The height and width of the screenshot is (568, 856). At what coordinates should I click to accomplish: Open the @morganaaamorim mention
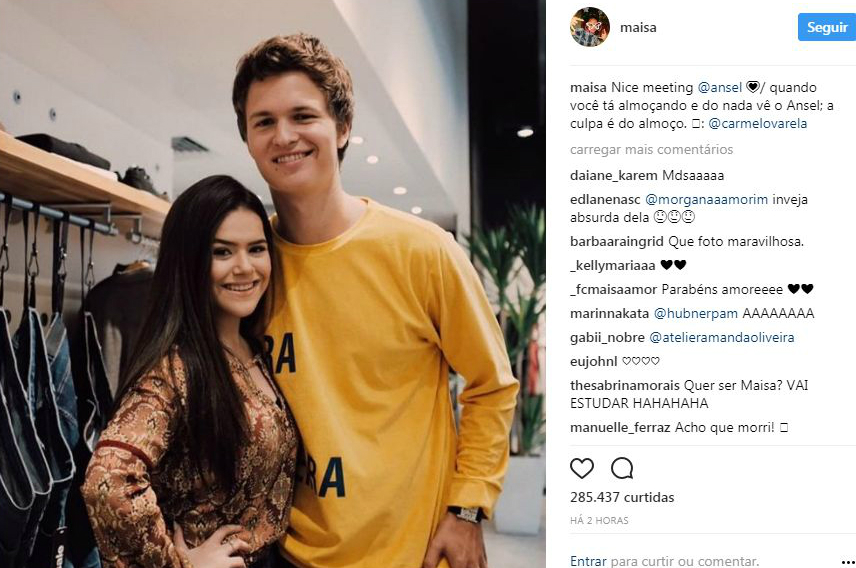tap(706, 199)
